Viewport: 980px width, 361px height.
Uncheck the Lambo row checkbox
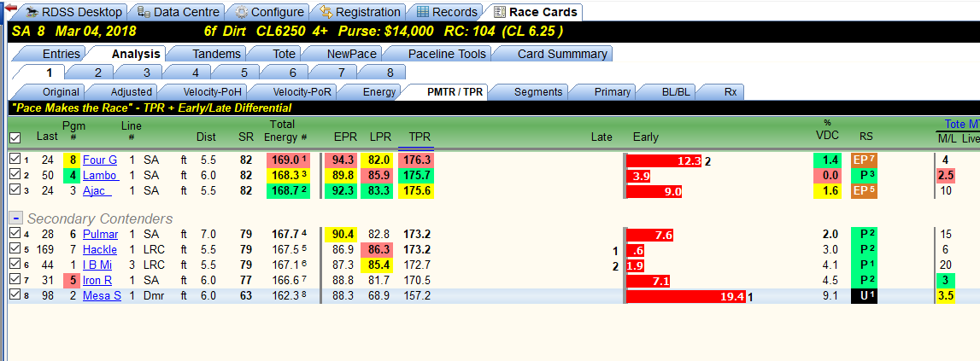(15, 175)
